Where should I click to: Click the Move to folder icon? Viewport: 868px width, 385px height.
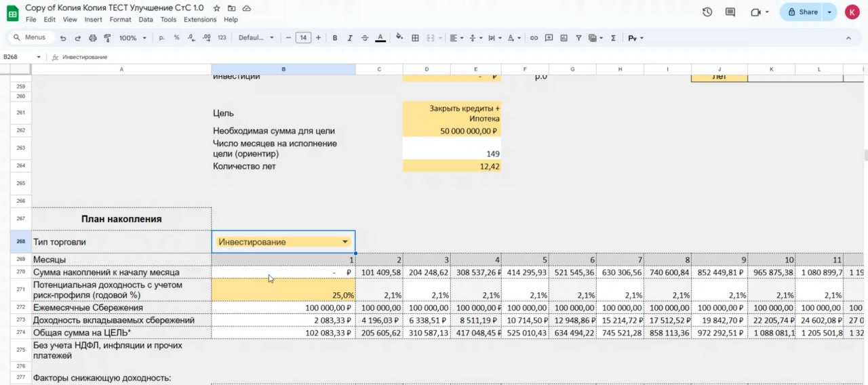tap(232, 8)
